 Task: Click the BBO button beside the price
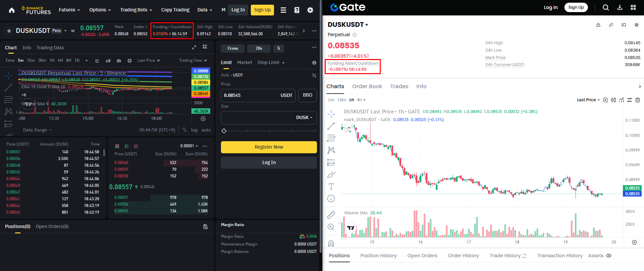tap(307, 95)
